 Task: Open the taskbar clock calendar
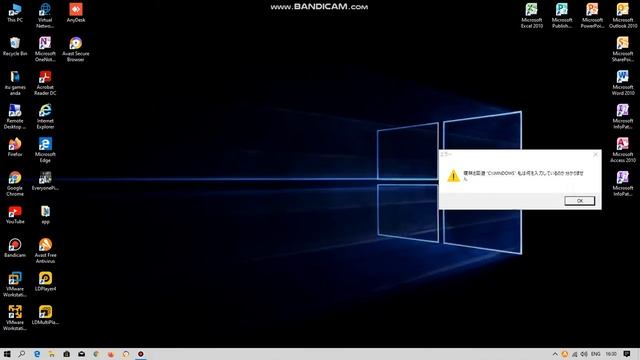pos(611,354)
